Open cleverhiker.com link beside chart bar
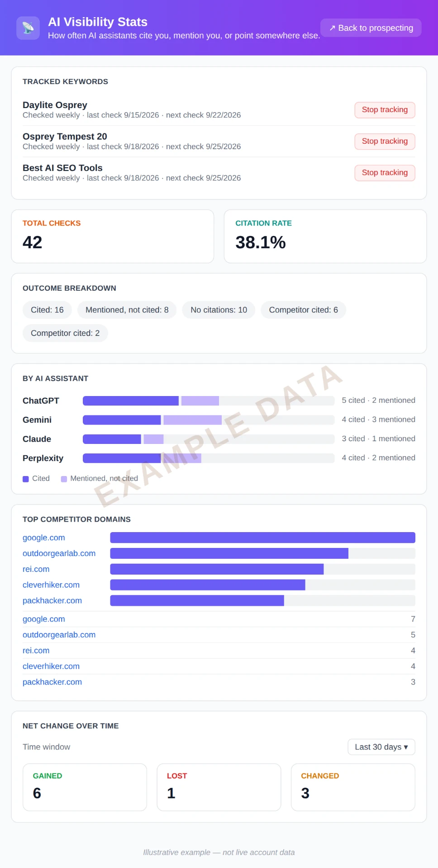 51,585
